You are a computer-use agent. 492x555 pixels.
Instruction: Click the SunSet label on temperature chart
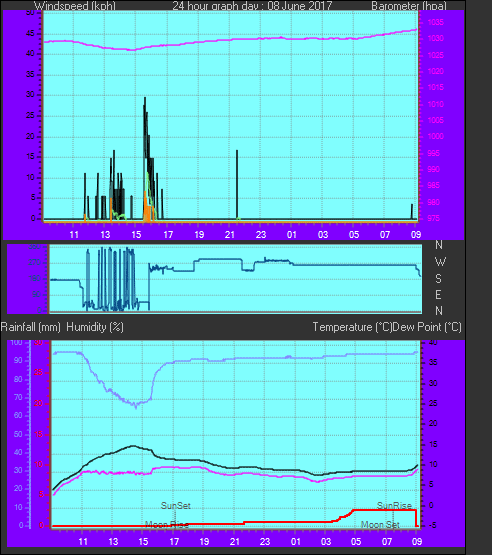176,505
